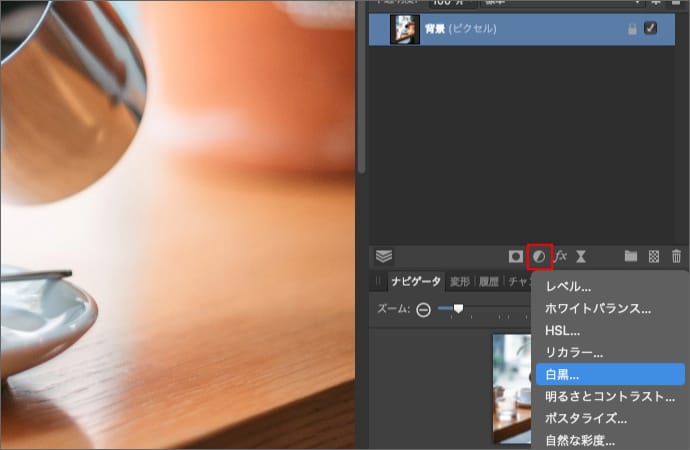The image size is (690, 450).
Task: Click the Adjustments half-circle icon
Action: click(x=539, y=256)
